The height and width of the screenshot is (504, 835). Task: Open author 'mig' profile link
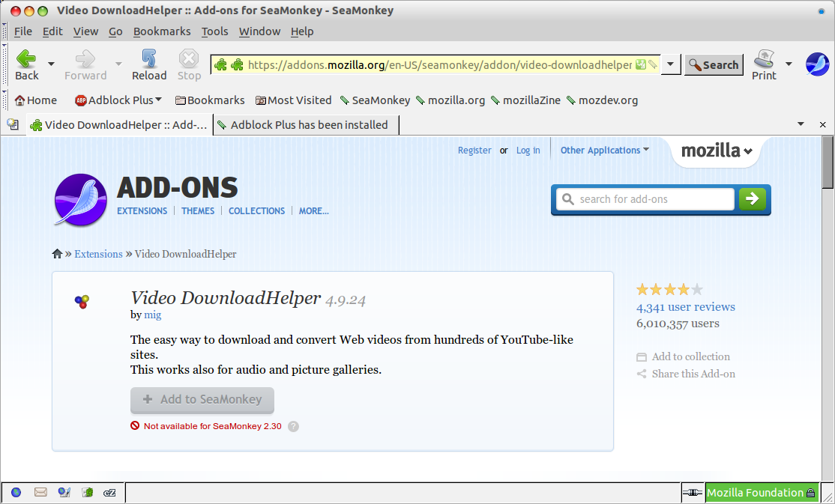[x=153, y=315]
